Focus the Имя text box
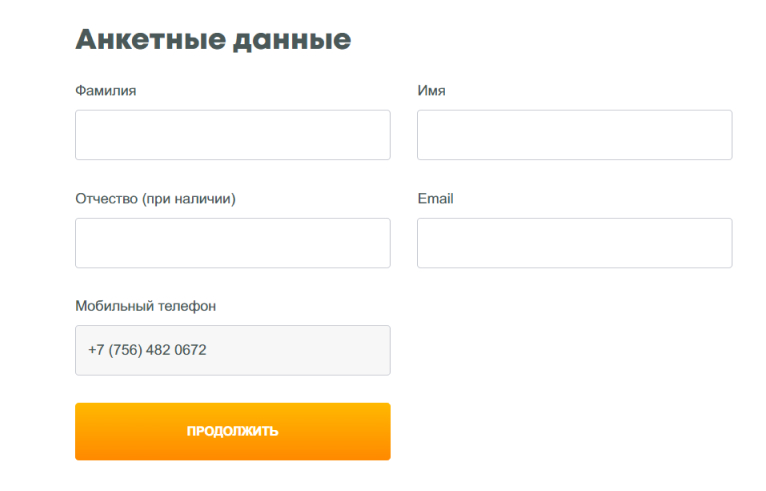Viewport: 766px width, 491px height. [574, 135]
